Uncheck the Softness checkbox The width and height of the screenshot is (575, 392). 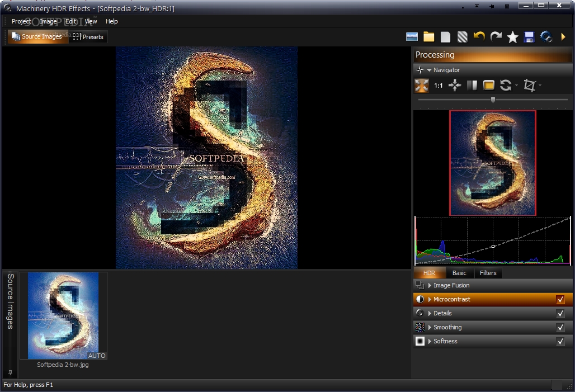(560, 341)
